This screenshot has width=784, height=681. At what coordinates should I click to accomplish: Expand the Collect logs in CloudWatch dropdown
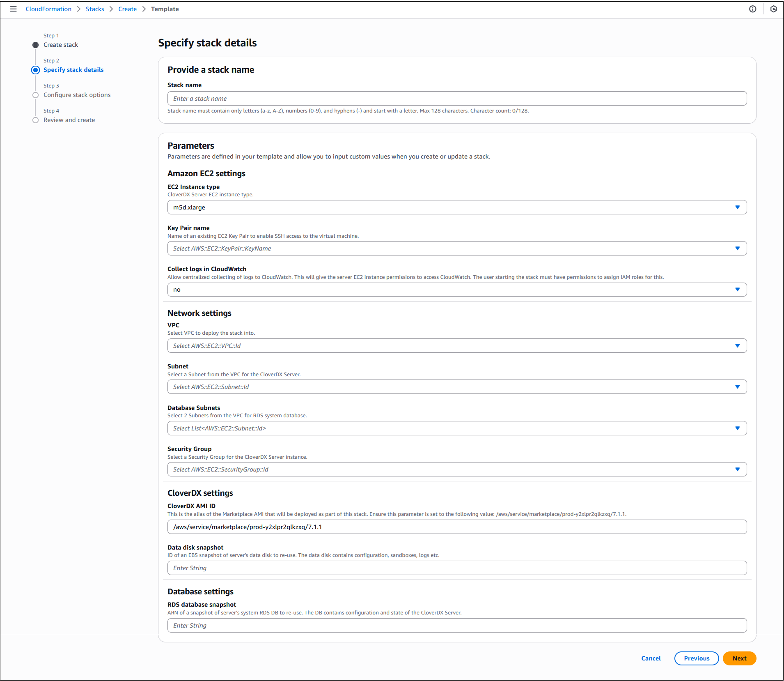point(738,289)
